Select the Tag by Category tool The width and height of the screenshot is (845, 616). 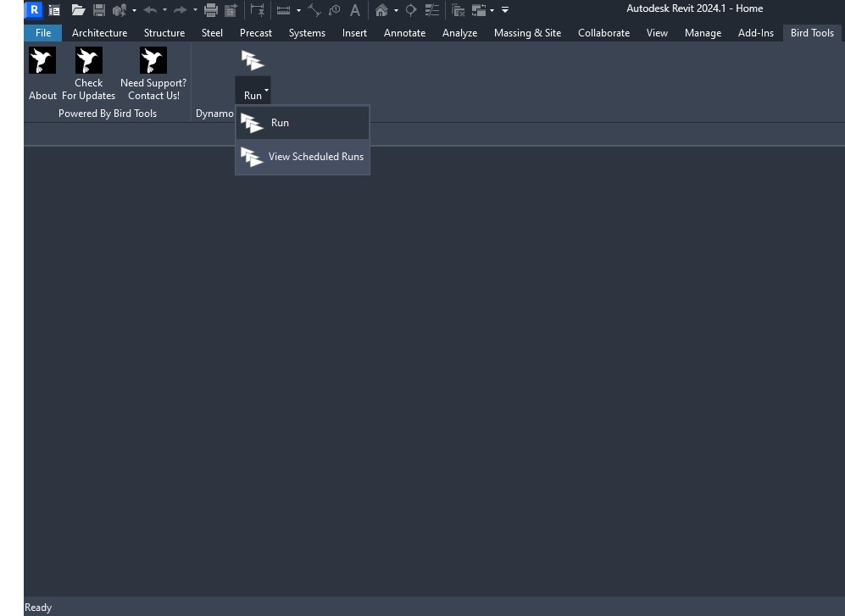click(x=335, y=9)
